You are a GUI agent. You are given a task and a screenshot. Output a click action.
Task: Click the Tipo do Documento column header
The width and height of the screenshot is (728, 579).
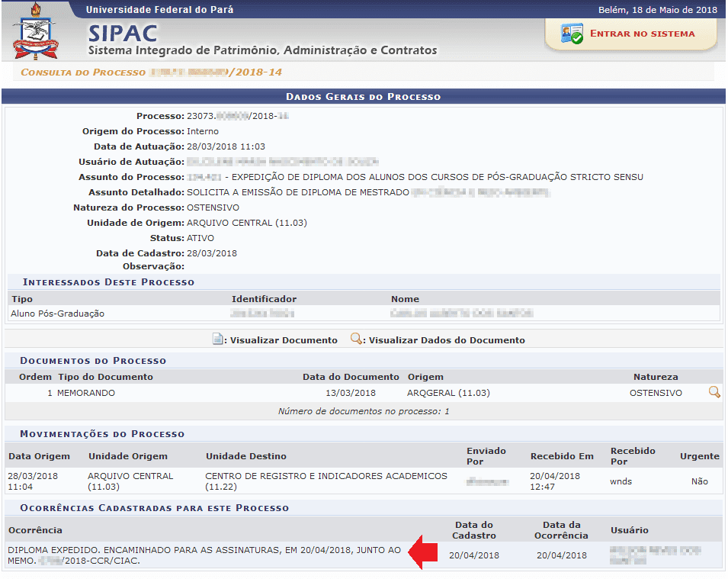pyautogui.click(x=105, y=377)
